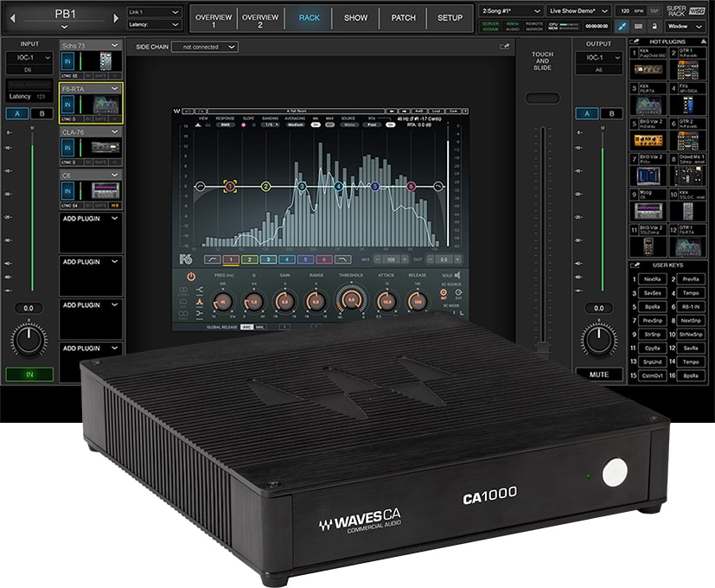The image size is (715, 588).
Task: Click output MUTE button
Action: click(x=599, y=374)
